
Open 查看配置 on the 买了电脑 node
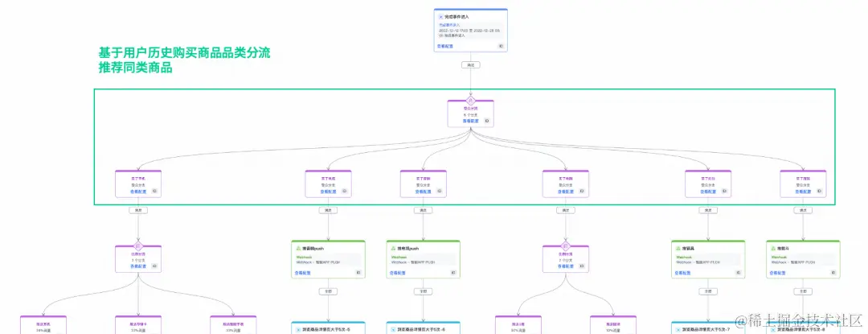point(565,191)
